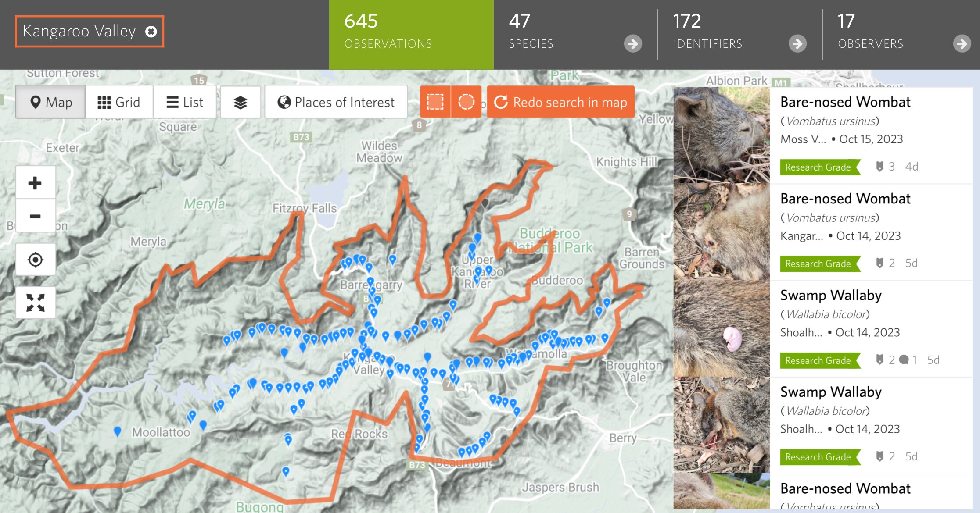This screenshot has width=980, height=513.
Task: Open the Places of Interest dropdown
Action: click(336, 102)
